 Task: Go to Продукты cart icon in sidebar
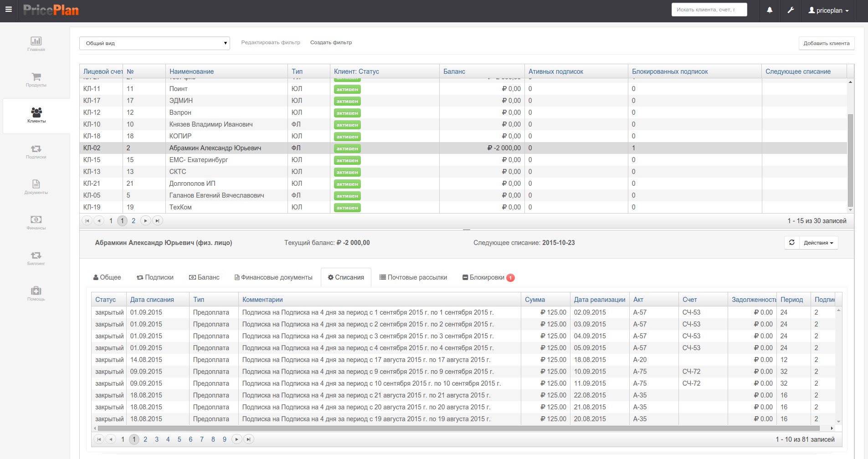(x=36, y=79)
